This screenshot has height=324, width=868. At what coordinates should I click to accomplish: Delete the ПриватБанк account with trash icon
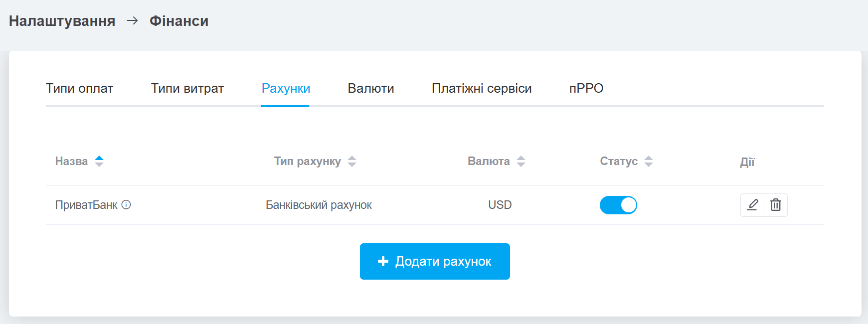pos(776,205)
